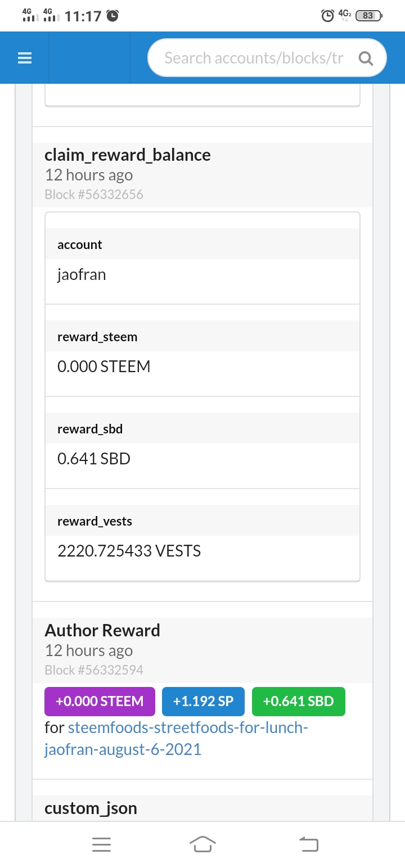Click the +0.000 STEEM purple badge
405x868 pixels.
coord(100,701)
